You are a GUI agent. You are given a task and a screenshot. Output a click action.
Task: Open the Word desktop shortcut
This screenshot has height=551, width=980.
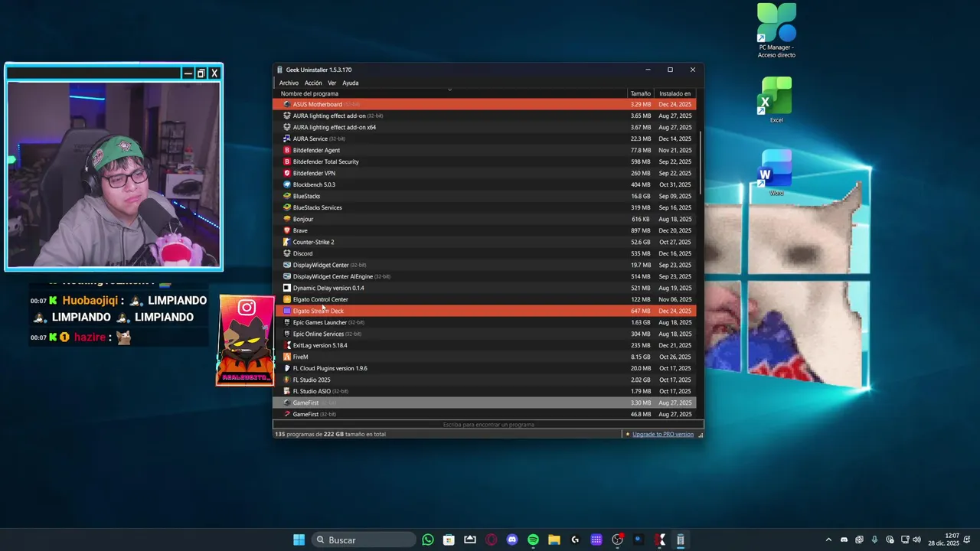pyautogui.click(x=776, y=172)
